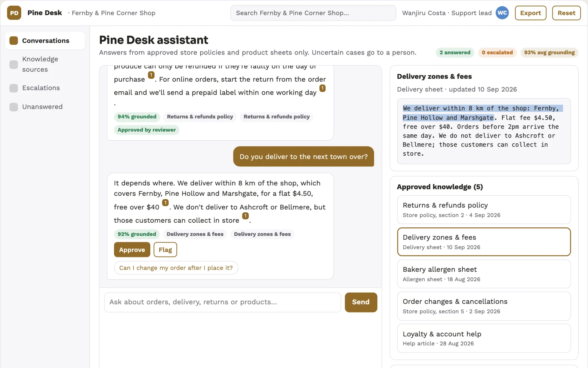Open citation marker after 'one working day'
Screen dimensions: 588x368
tap(322, 88)
